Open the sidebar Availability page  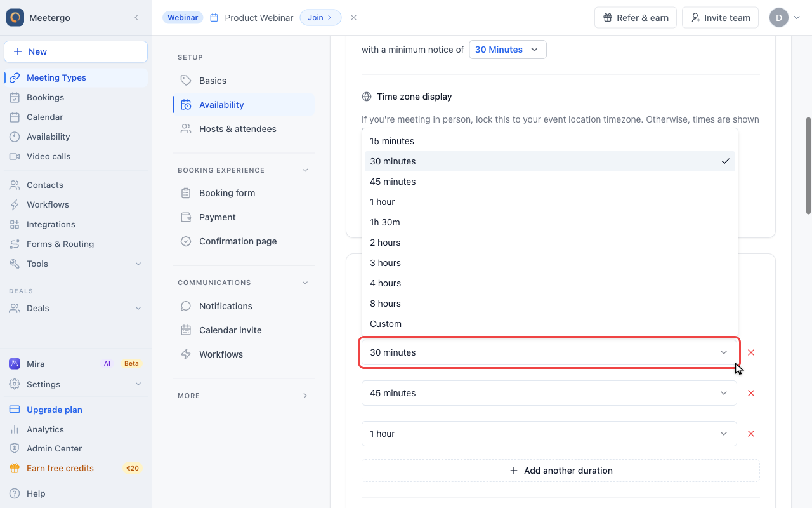point(76,137)
